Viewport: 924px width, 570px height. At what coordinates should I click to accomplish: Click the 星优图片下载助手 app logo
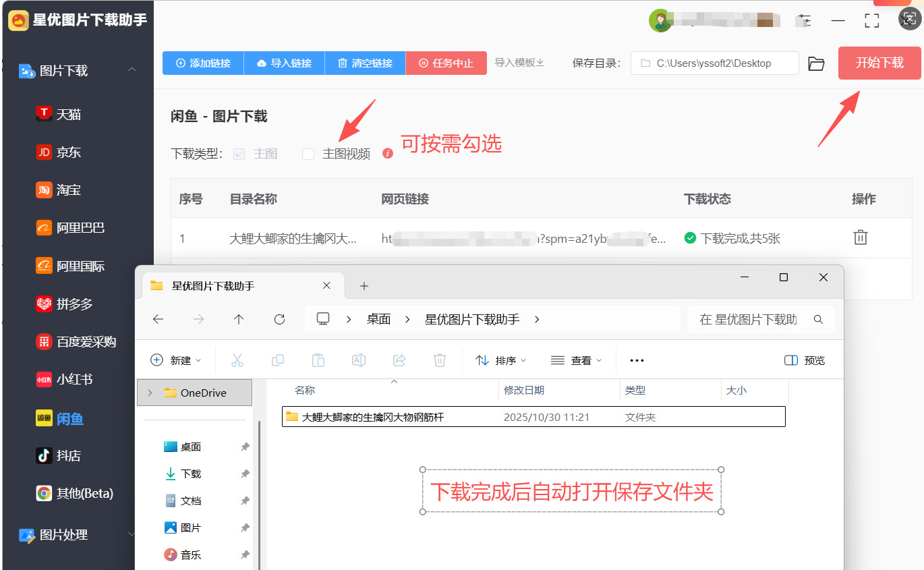coord(18,20)
